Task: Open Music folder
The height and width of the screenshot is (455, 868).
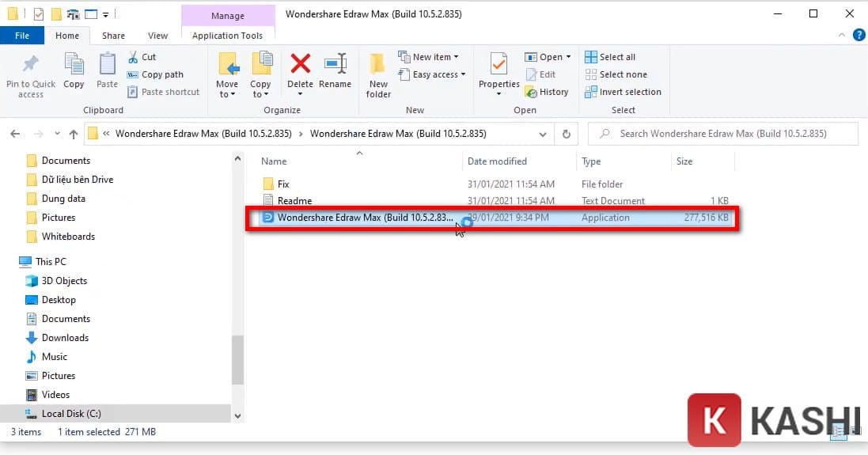Action: point(55,356)
